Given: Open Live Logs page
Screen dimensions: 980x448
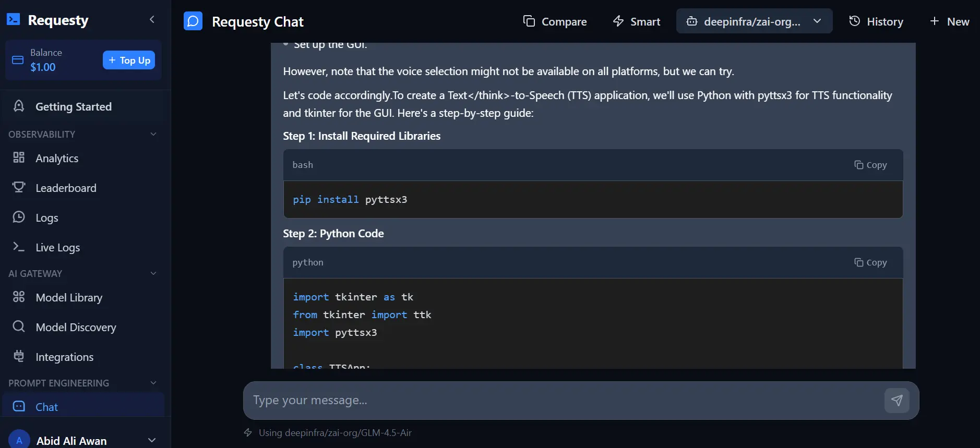Looking at the screenshot, I should pyautogui.click(x=58, y=248).
